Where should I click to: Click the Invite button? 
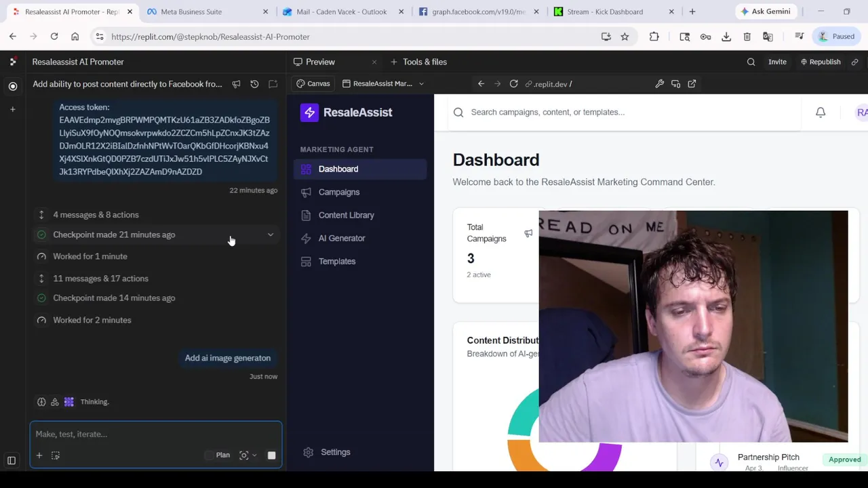click(x=777, y=62)
